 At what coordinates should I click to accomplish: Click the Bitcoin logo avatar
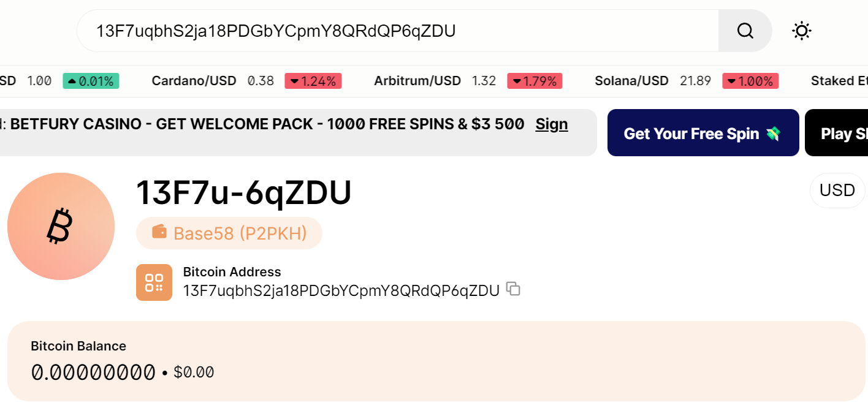tap(61, 226)
